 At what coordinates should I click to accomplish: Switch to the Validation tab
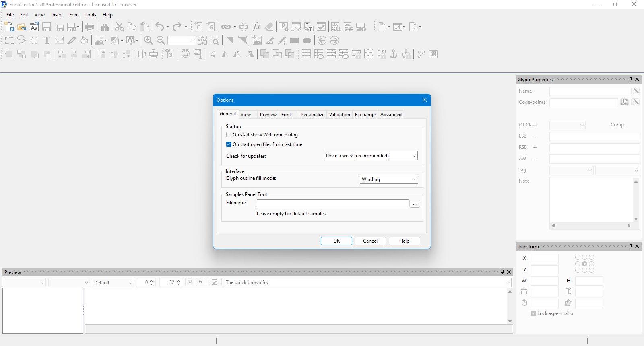339,115
